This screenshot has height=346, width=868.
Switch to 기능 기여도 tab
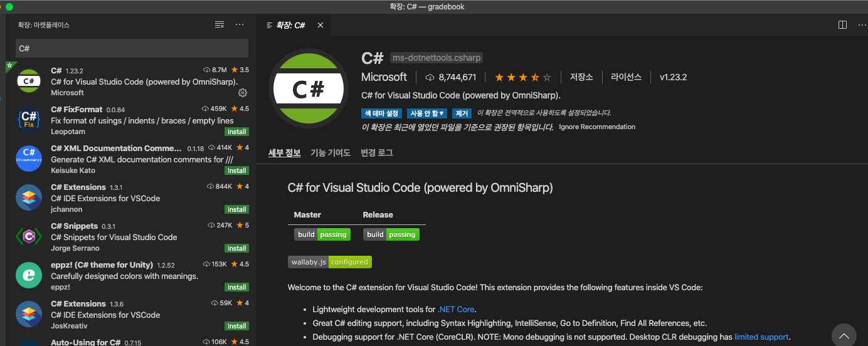click(330, 152)
